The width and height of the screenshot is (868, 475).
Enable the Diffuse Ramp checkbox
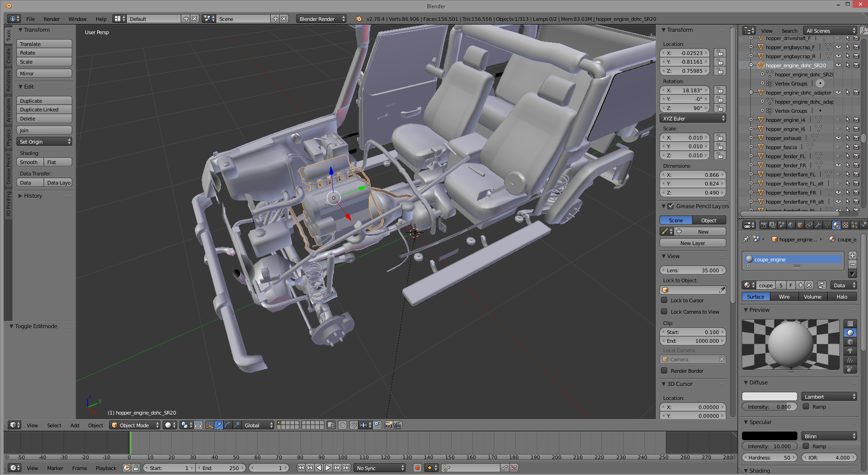[806, 407]
